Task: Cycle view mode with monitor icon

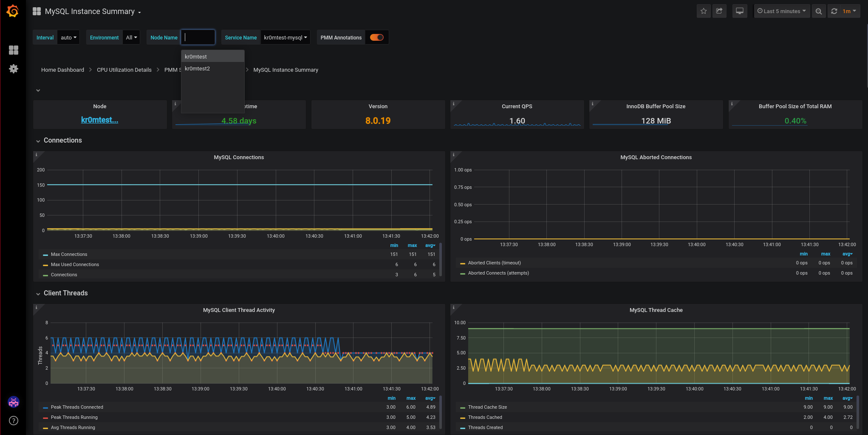Action: (740, 11)
